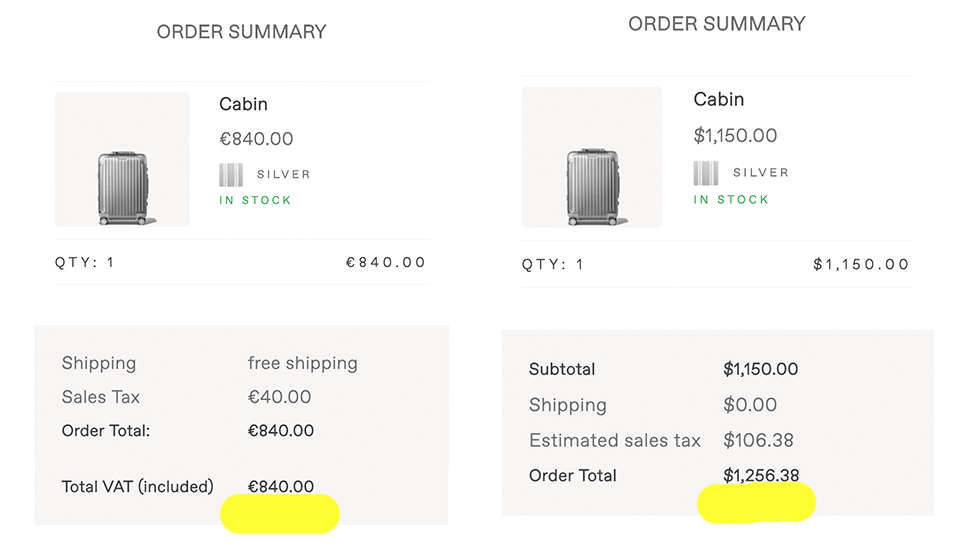Click the left ORDER SUMMARY heading
The height and width of the screenshot is (557, 962).
tap(242, 32)
